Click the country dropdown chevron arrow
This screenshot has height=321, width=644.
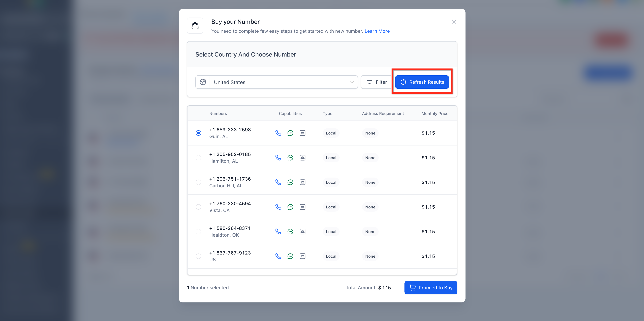(x=352, y=82)
